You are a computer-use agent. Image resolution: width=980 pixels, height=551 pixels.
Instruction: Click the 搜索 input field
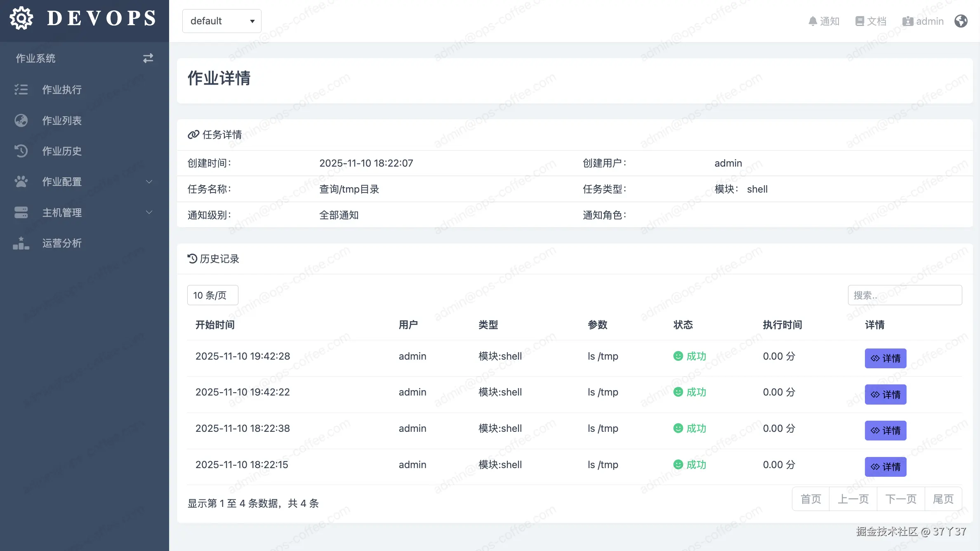tap(905, 295)
